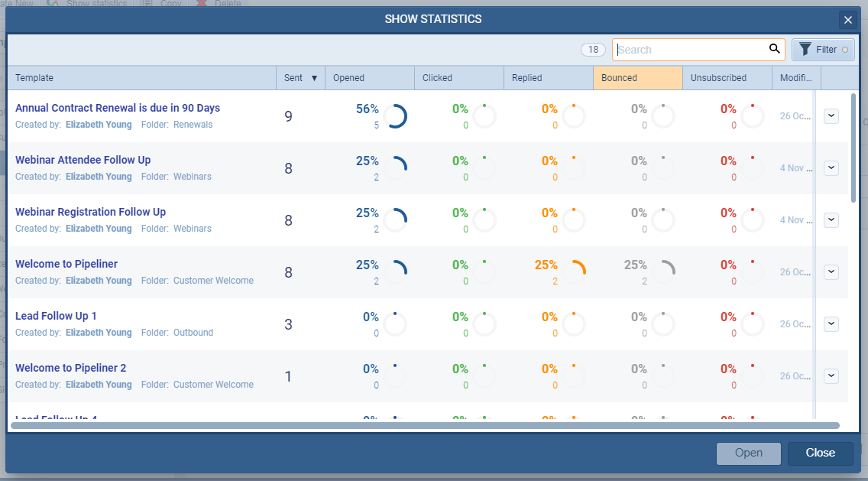Image resolution: width=868 pixels, height=481 pixels.
Task: Open the Lead Follow Up 1 template
Action: (x=56, y=316)
